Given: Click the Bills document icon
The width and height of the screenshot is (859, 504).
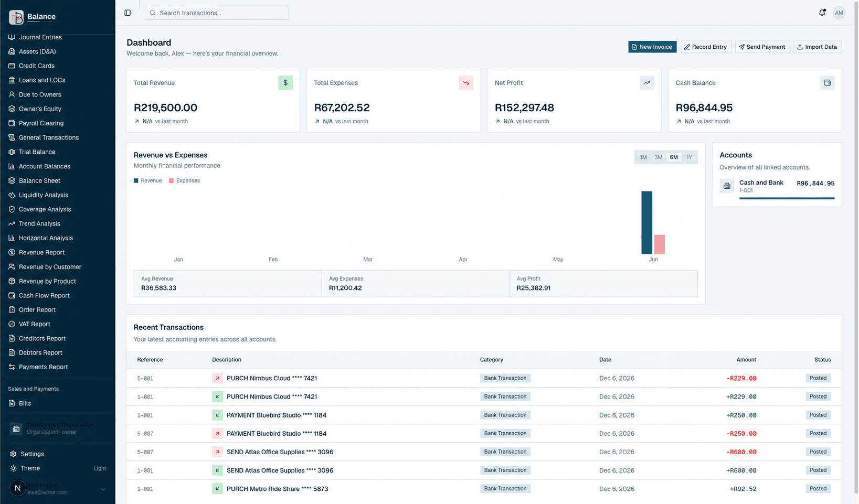Looking at the screenshot, I should tap(12, 403).
